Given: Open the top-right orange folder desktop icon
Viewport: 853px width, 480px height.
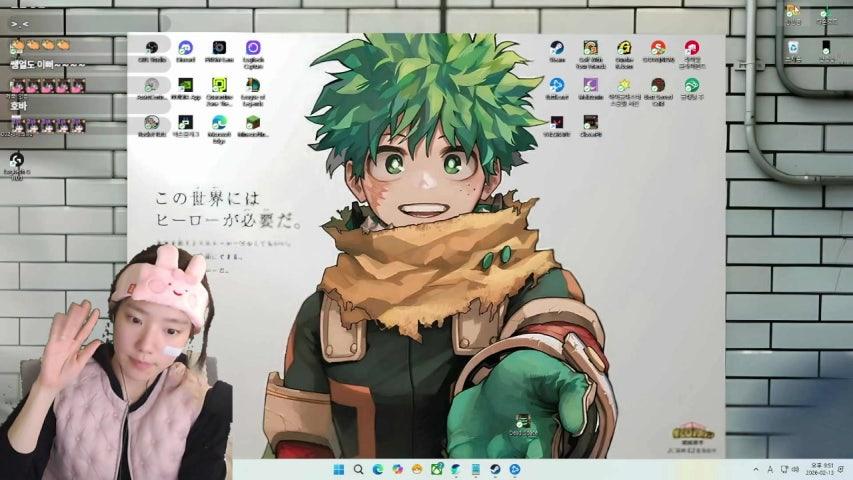Looking at the screenshot, I should (x=793, y=14).
